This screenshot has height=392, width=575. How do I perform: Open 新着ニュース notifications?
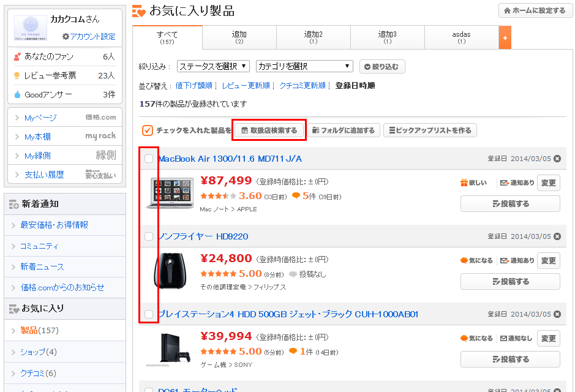point(42,267)
